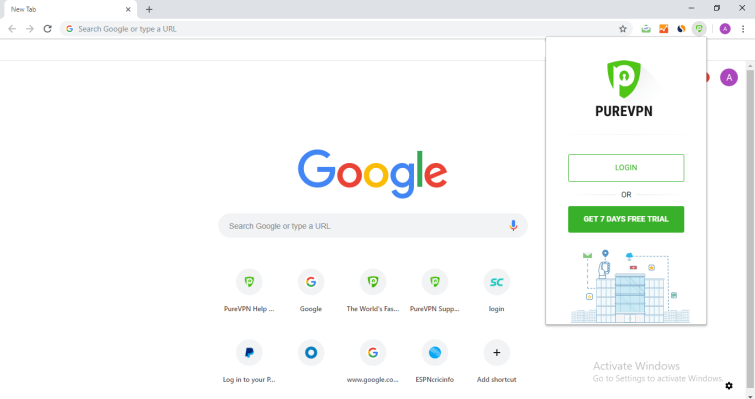Click the scrollbar up arrow
The image size is (755, 399).
(x=750, y=65)
